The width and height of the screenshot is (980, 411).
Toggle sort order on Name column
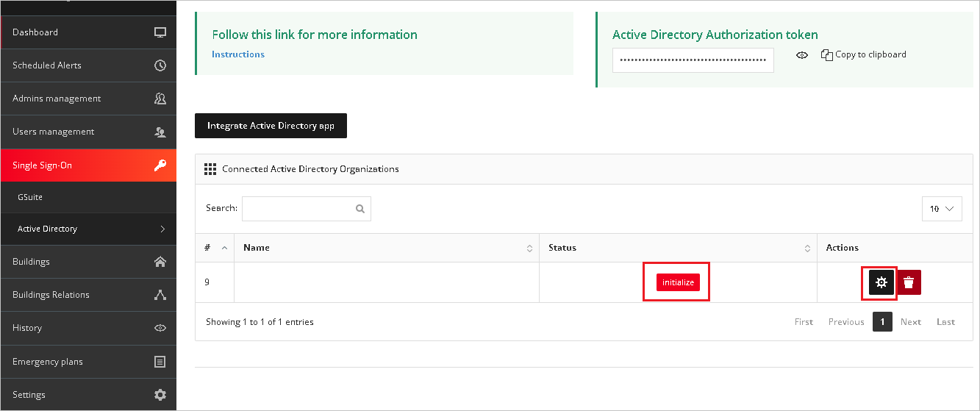tap(529, 249)
